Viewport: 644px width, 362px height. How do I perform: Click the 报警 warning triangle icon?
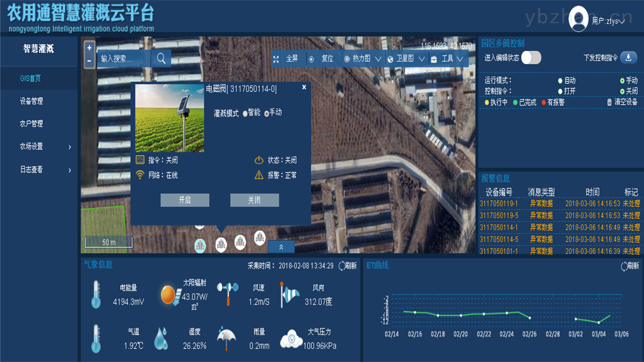(258, 175)
